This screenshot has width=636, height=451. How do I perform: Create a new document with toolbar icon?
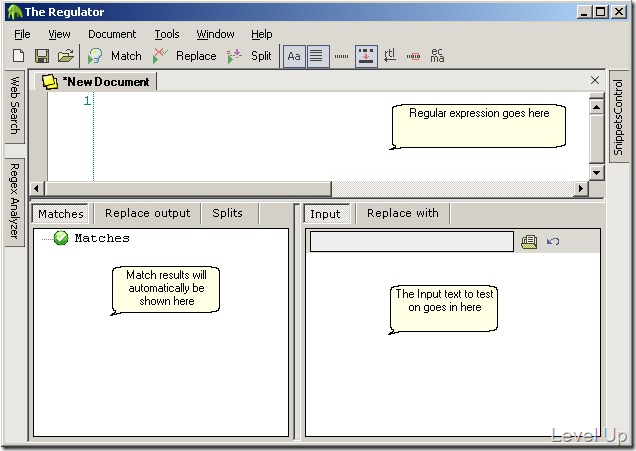(19, 56)
